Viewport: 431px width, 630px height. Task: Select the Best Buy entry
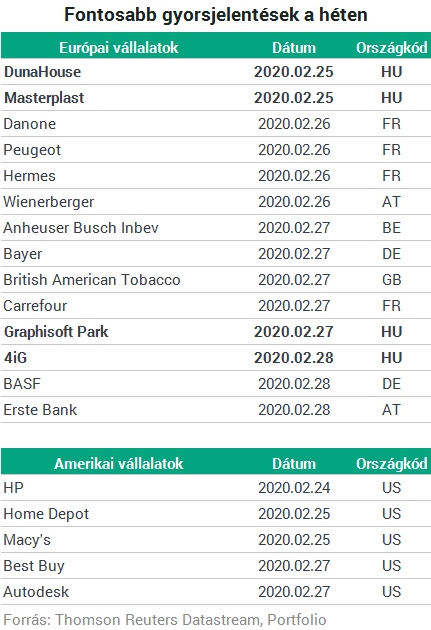click(34, 566)
